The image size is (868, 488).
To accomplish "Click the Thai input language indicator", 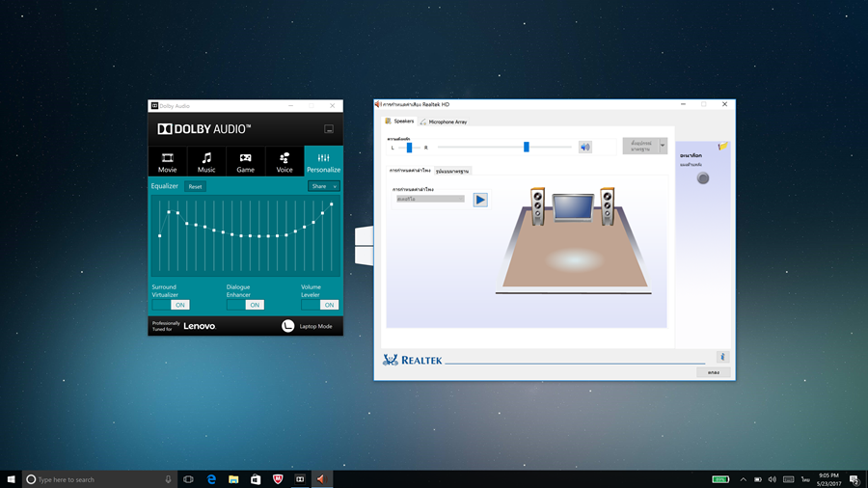I will (805, 479).
